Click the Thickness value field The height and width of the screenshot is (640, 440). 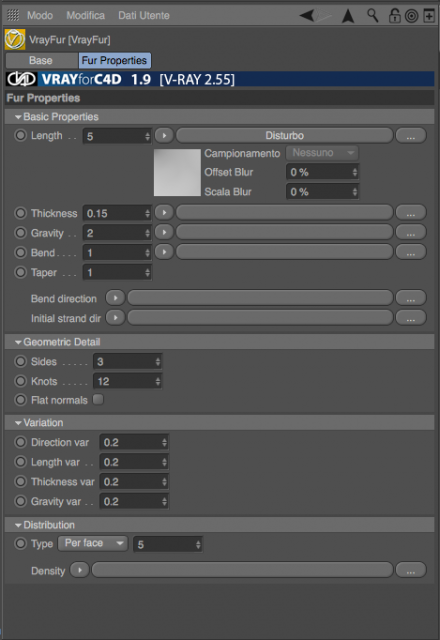(117, 213)
